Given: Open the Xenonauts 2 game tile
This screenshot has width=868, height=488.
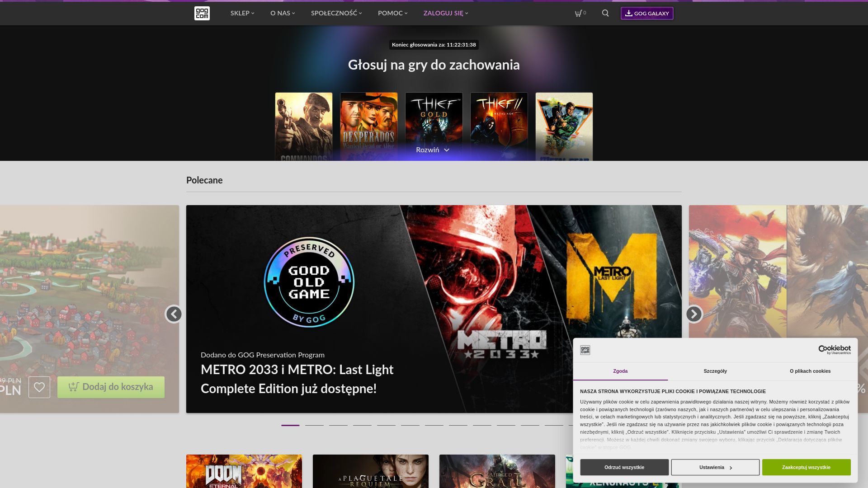Looking at the screenshot, I should [x=570, y=471].
